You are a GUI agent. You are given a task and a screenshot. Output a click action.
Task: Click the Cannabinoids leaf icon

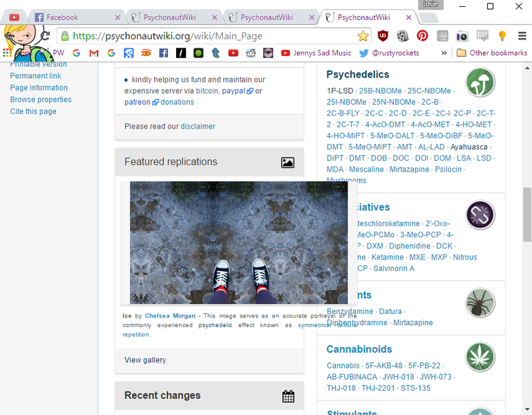[480, 357]
